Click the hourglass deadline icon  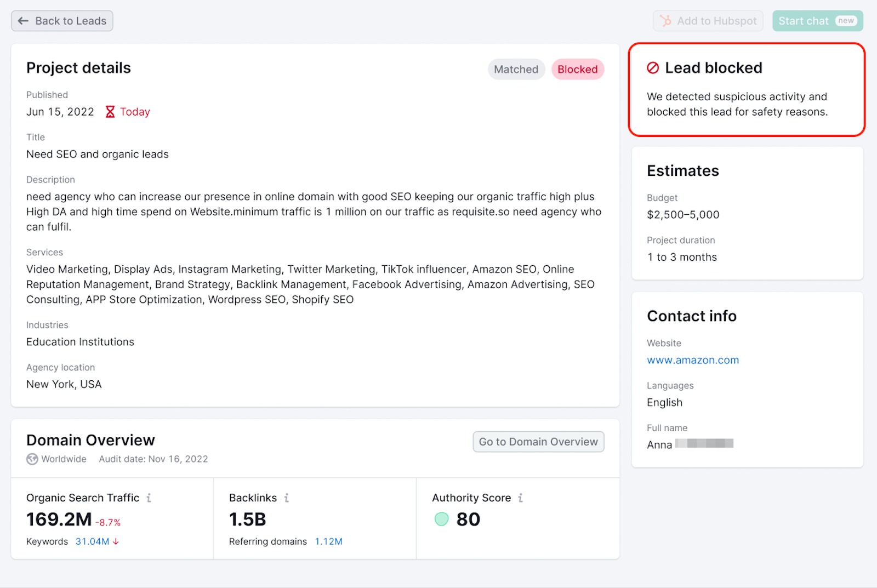[x=110, y=112]
